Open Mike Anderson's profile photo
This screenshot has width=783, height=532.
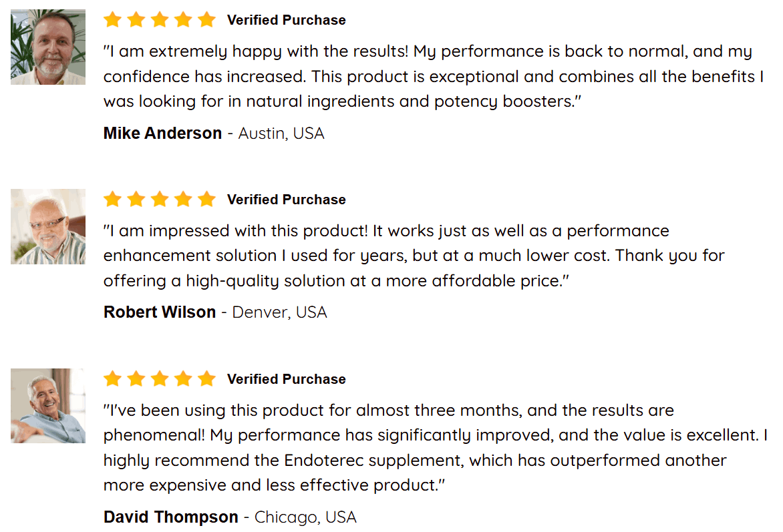pyautogui.click(x=48, y=47)
